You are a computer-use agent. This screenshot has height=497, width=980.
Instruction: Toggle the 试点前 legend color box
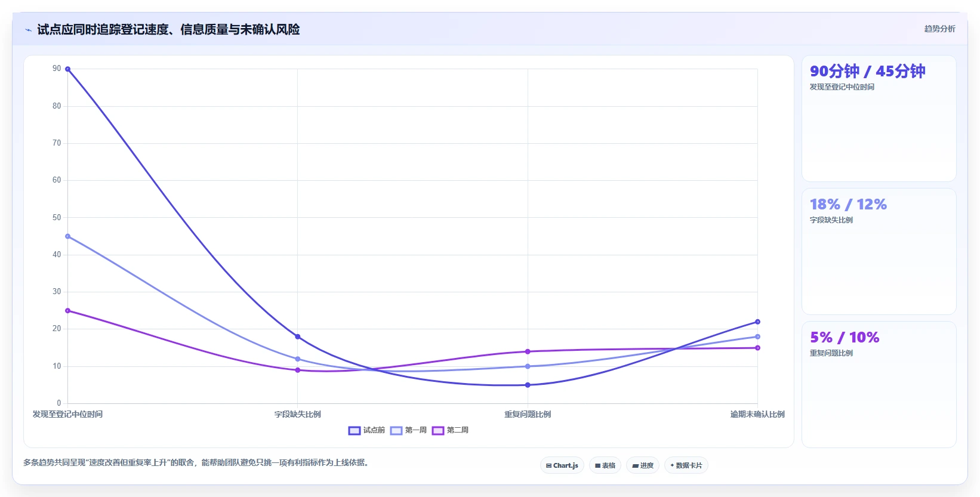tap(355, 431)
